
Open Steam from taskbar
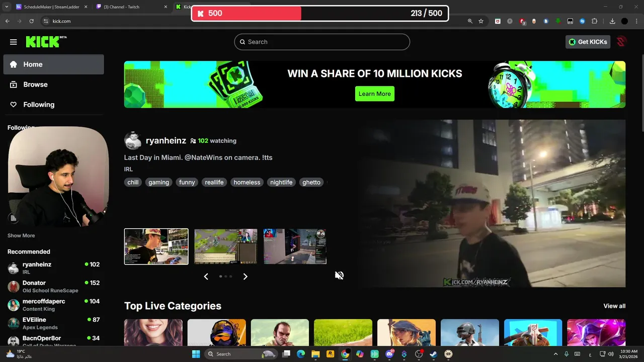point(434,354)
